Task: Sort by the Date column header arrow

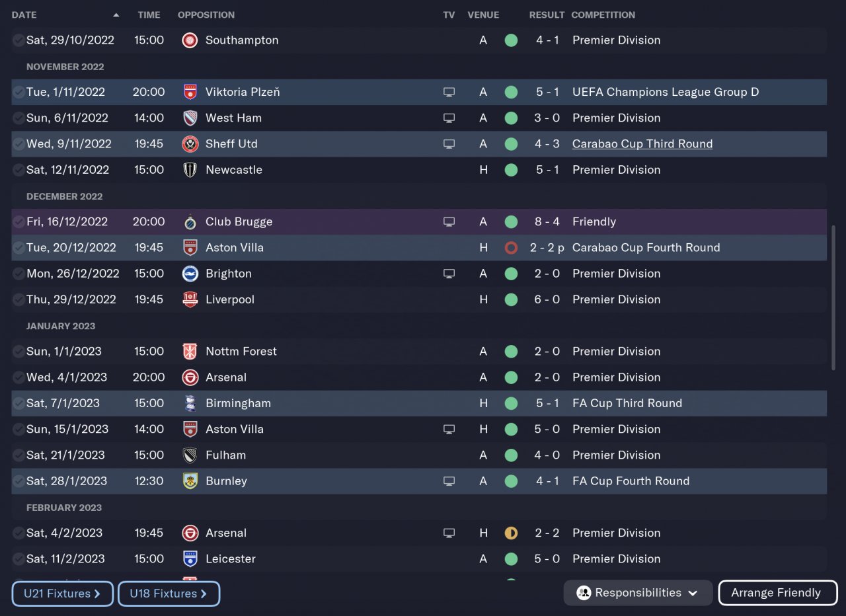Action: pyautogui.click(x=116, y=15)
